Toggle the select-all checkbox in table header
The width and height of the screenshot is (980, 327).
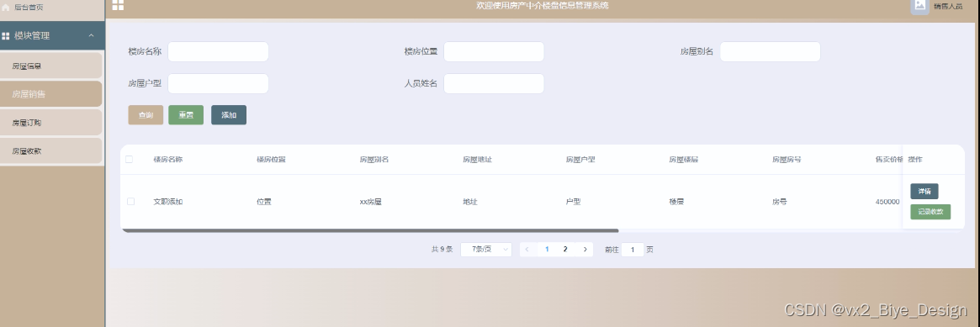tap(130, 159)
